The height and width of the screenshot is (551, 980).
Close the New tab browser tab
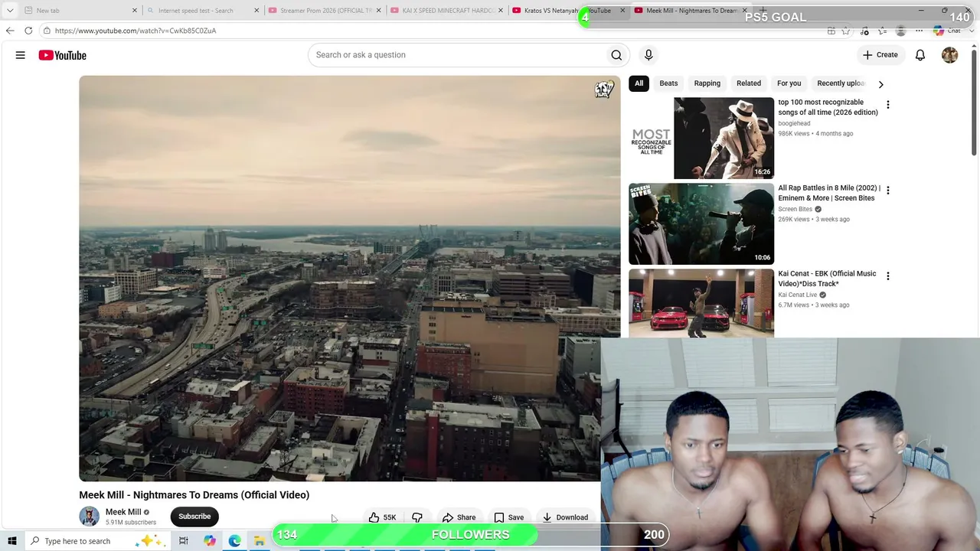point(135,11)
